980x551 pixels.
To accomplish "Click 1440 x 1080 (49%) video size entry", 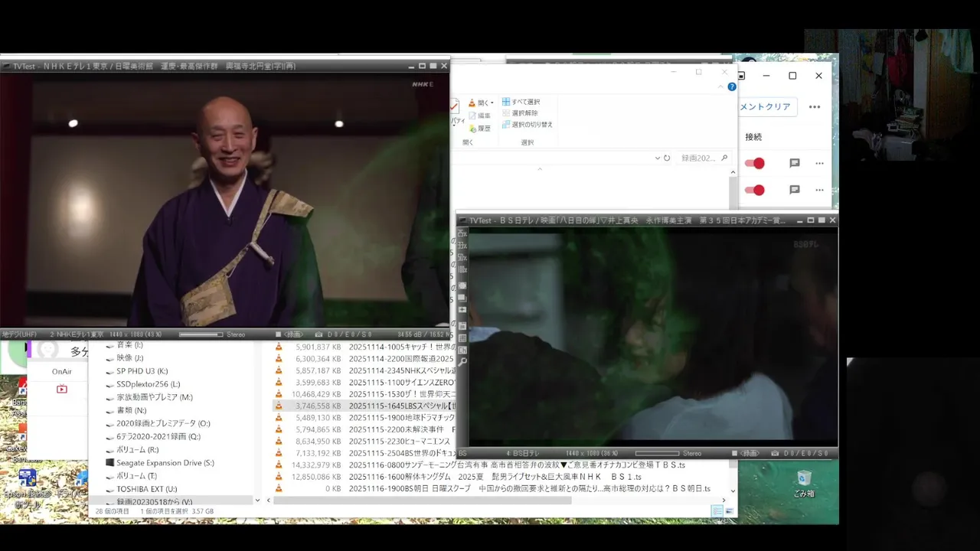I will point(137,334).
